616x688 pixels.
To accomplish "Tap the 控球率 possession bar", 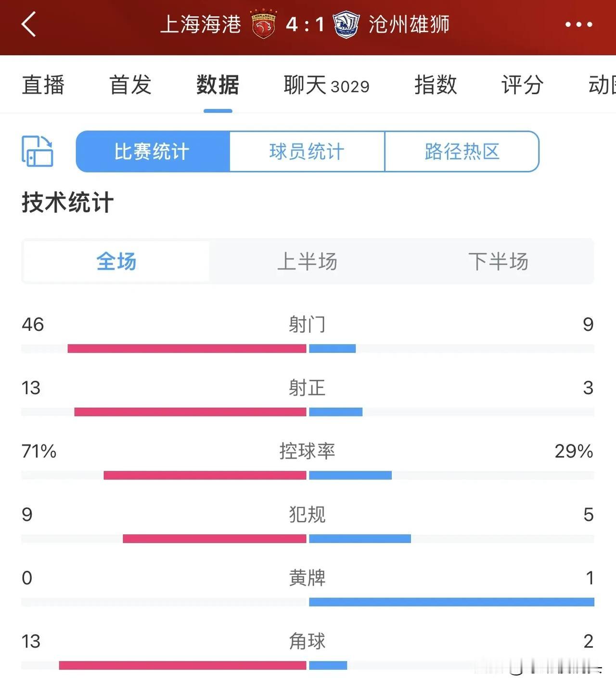I will (x=308, y=475).
